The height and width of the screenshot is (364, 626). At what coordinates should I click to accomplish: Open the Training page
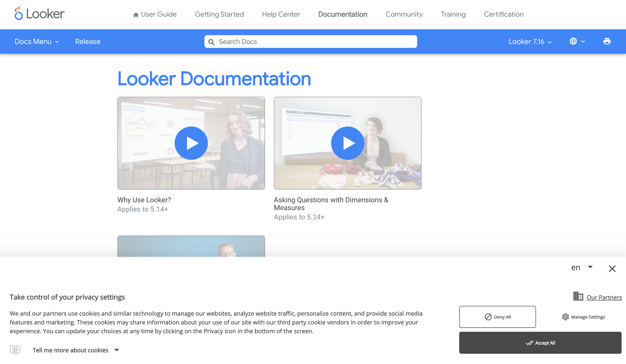[x=453, y=14]
